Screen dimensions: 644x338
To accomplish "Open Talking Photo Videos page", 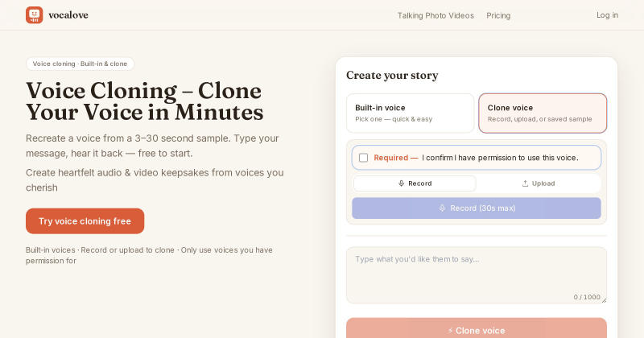I will click(436, 15).
